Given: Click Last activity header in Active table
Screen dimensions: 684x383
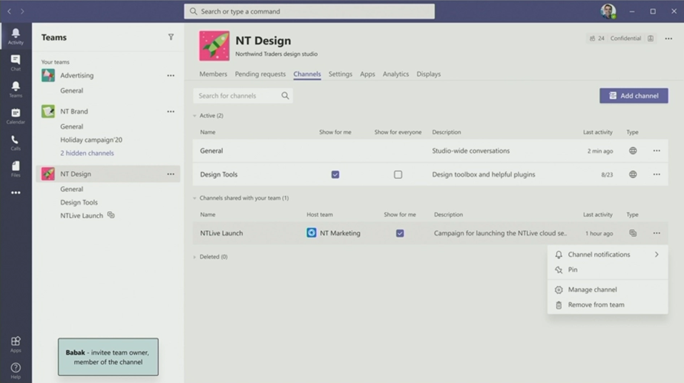Looking at the screenshot, I should click(x=598, y=132).
